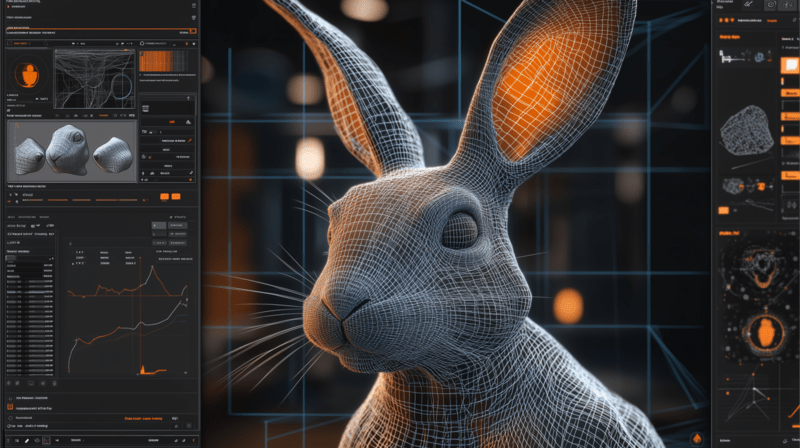Click the white tripod line graph in right panel
Image resolution: width=800 pixels, height=448 pixels.
pyautogui.click(x=754, y=398)
